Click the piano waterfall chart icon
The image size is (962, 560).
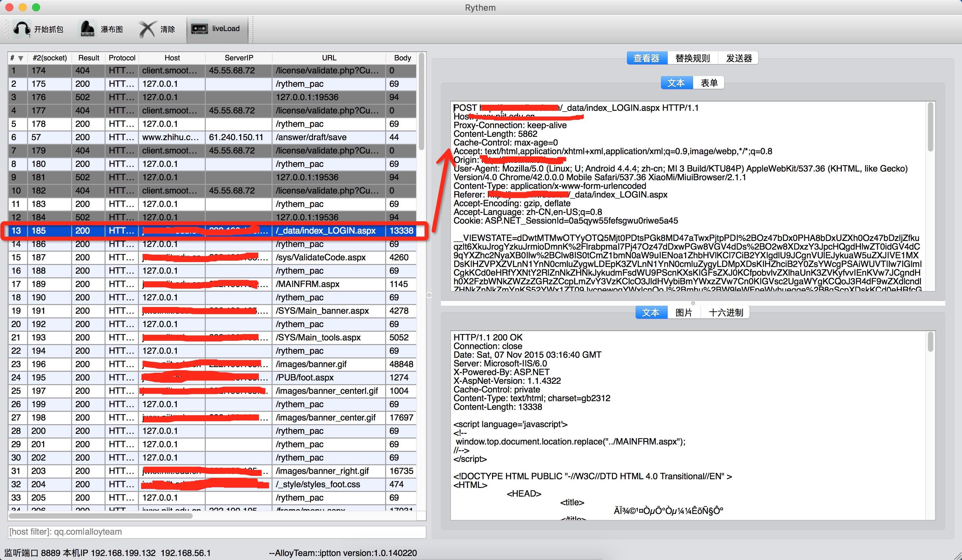pos(88,29)
